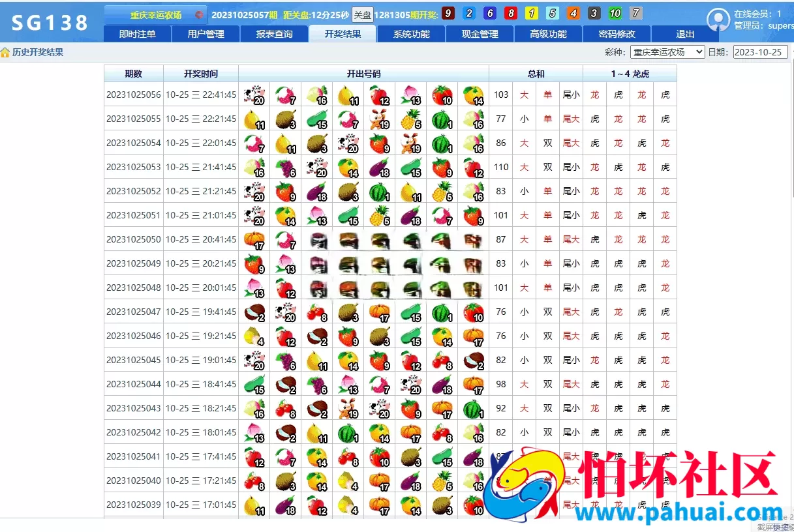Click the sum value 103

501,95
